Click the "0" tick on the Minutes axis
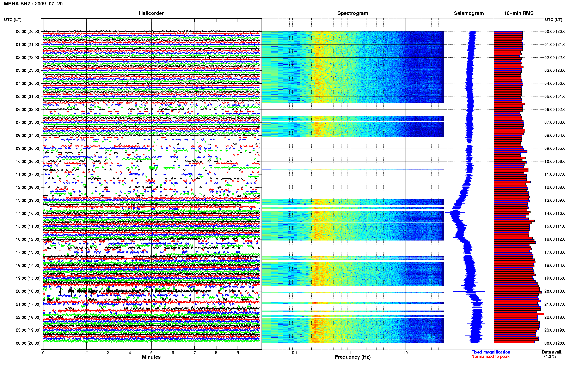This screenshot has width=588, height=368. pos(43,353)
